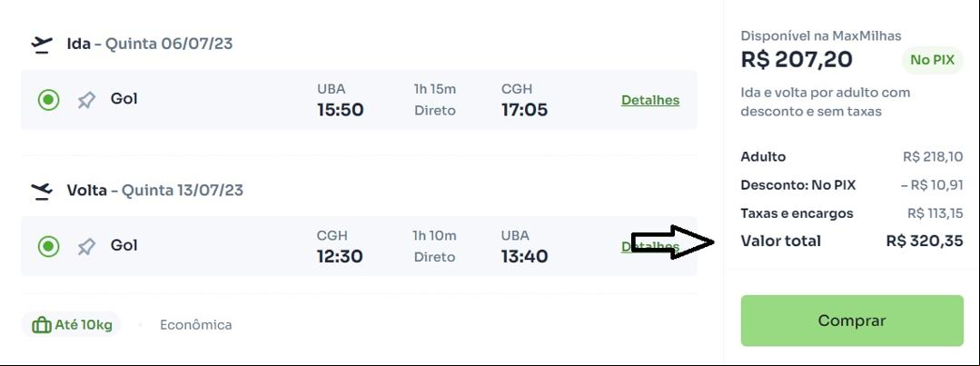
Task: Click the 15:50 UBA departure time
Action: click(x=340, y=110)
